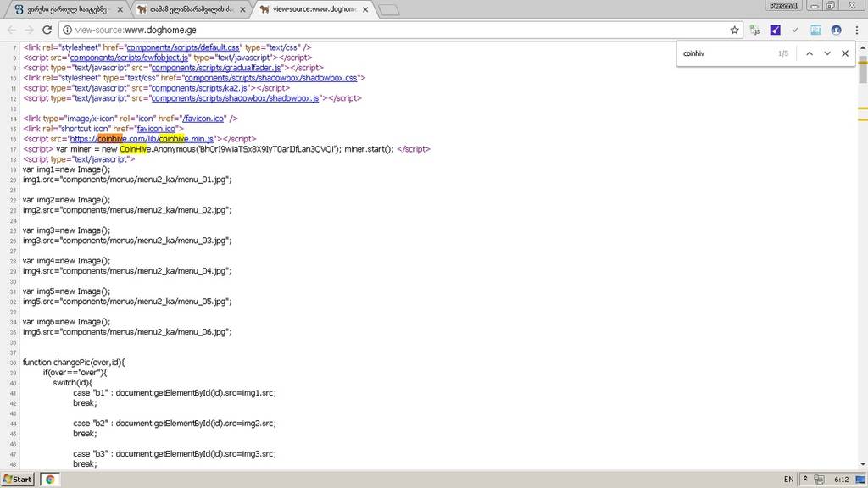Click the show desktop tray icon
This screenshot has width=868, height=488.
[x=860, y=480]
